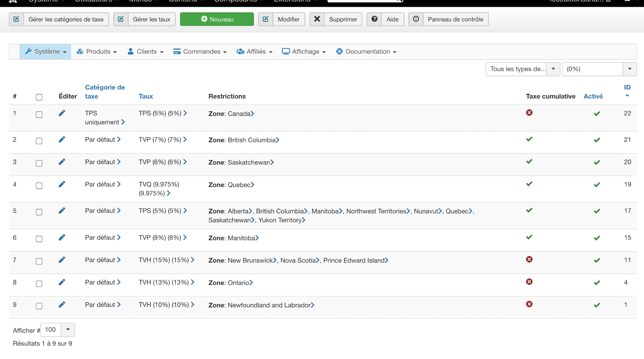Image resolution: width=644 pixels, height=359 pixels.
Task: Toggle cumulative tax checkmark for British Columbia row
Action: coord(529,139)
